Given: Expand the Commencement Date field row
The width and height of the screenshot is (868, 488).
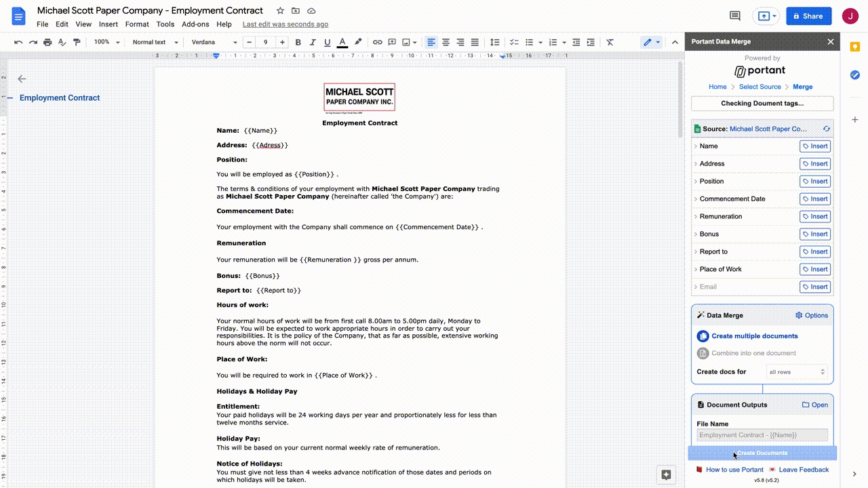Looking at the screenshot, I should pos(696,199).
